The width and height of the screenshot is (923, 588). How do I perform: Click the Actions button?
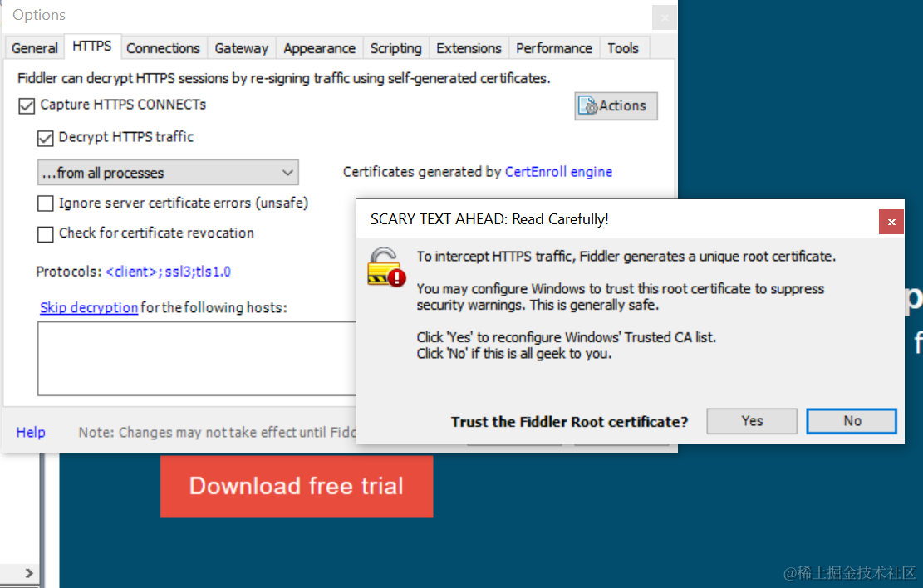(616, 106)
